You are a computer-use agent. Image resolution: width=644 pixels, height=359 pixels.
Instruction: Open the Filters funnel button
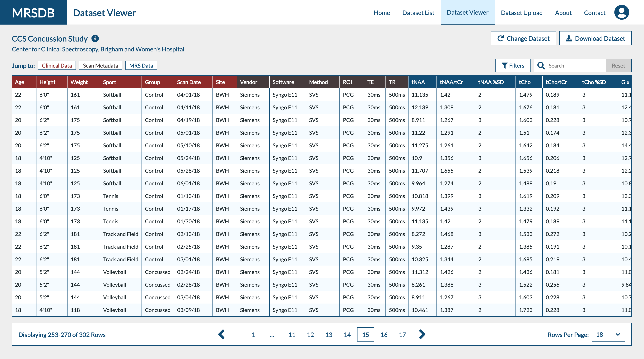(513, 66)
